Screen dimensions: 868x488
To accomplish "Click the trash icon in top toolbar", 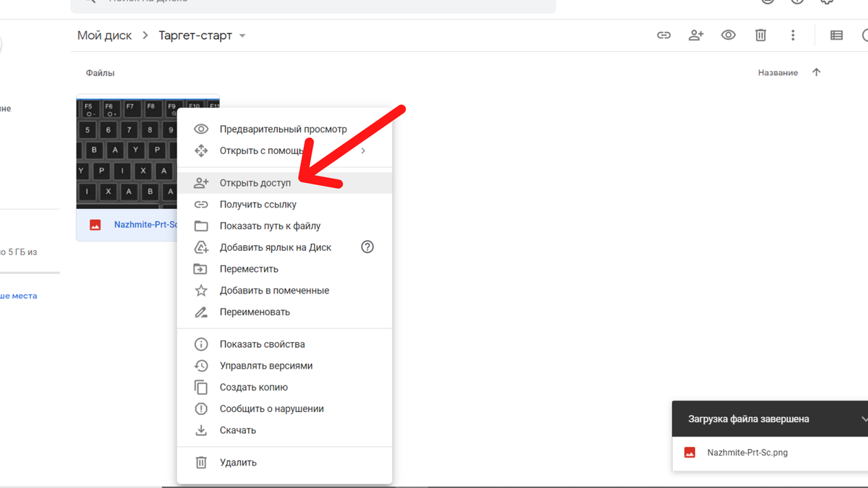I will point(760,35).
